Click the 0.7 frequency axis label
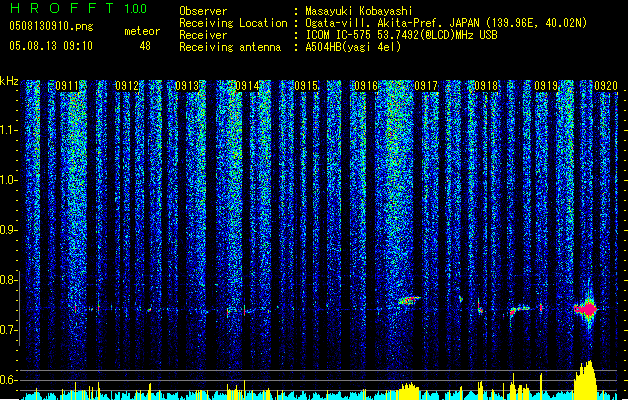 (x=8, y=330)
